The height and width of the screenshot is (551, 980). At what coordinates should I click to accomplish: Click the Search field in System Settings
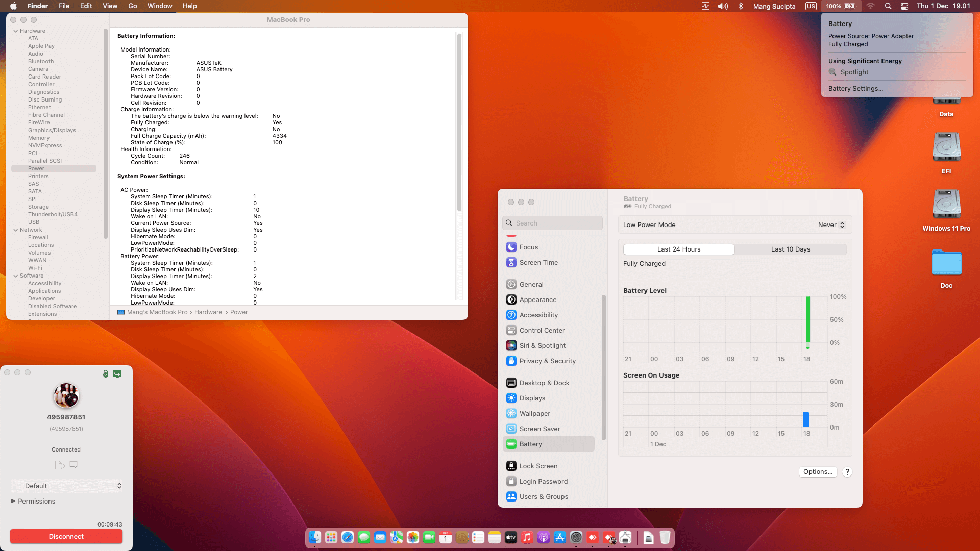552,223
